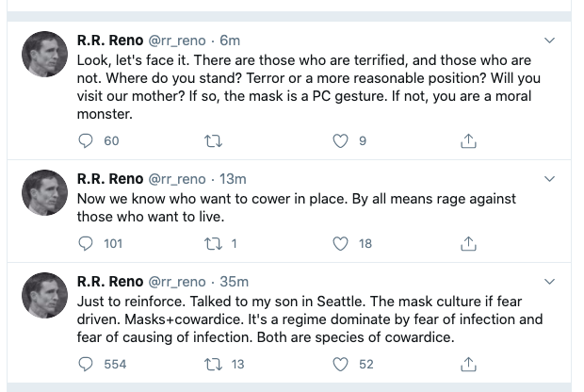Open the 35m timestamp link
The image size is (584, 392).
pyautogui.click(x=234, y=281)
